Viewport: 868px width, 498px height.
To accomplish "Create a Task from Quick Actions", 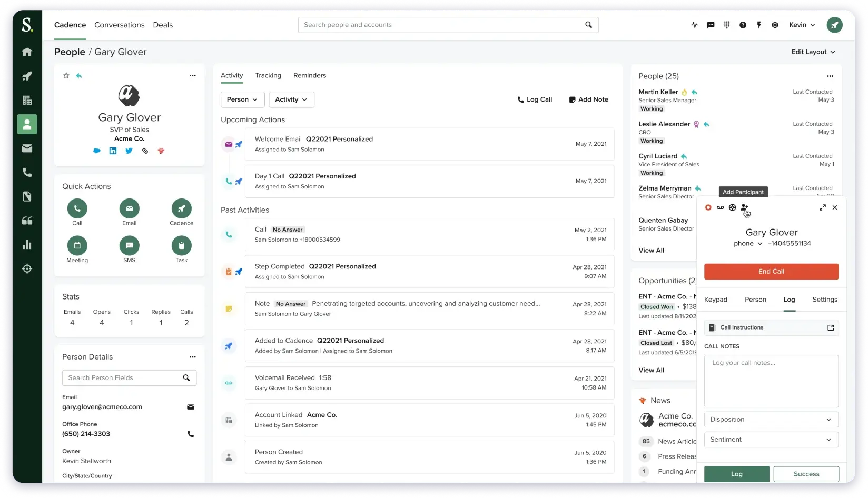I will click(x=181, y=245).
